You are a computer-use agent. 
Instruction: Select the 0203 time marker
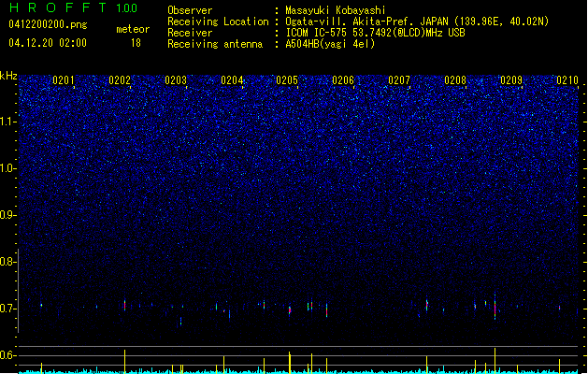click(176, 80)
